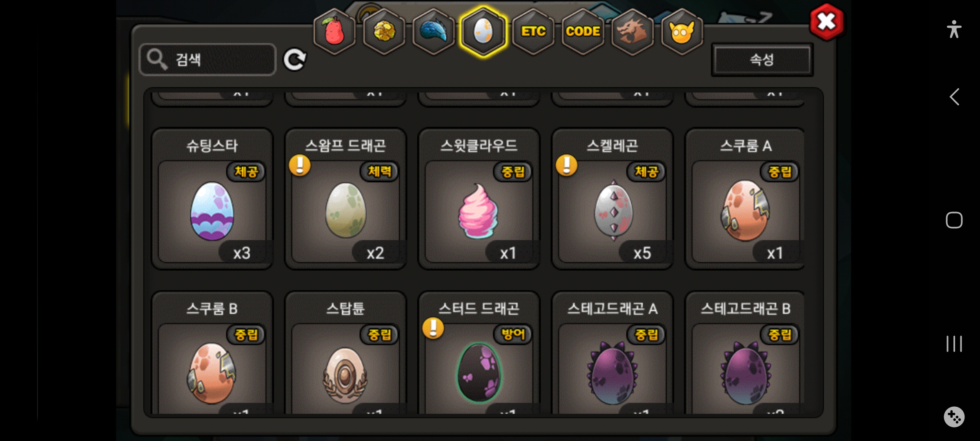Select the brown dragon head category

pyautogui.click(x=632, y=31)
